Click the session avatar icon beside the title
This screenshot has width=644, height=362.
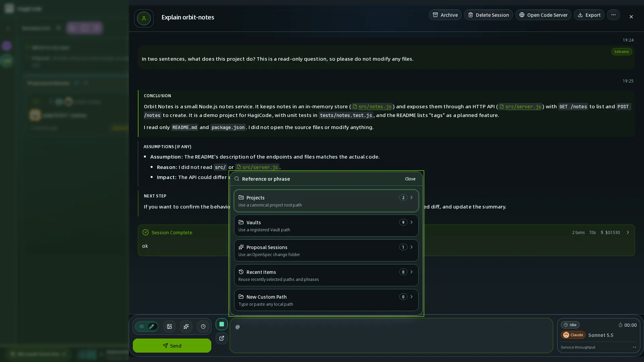click(x=144, y=18)
